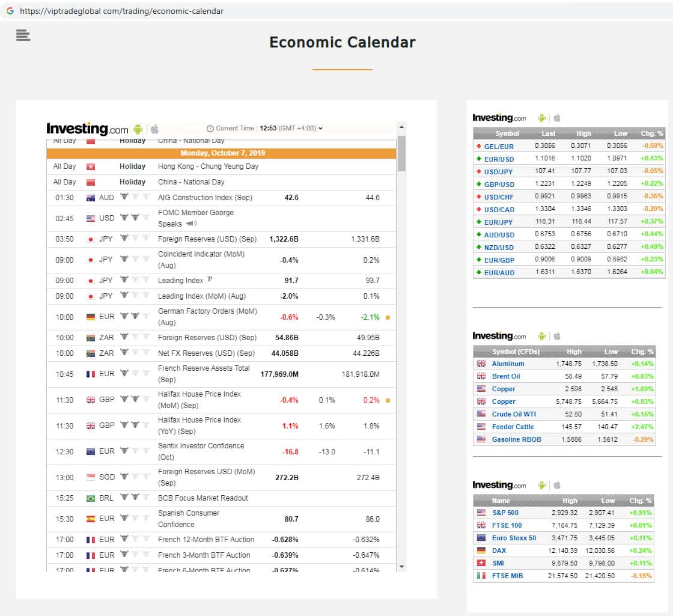
Task: Open the Brent Oil commodity link
Action: tap(505, 376)
